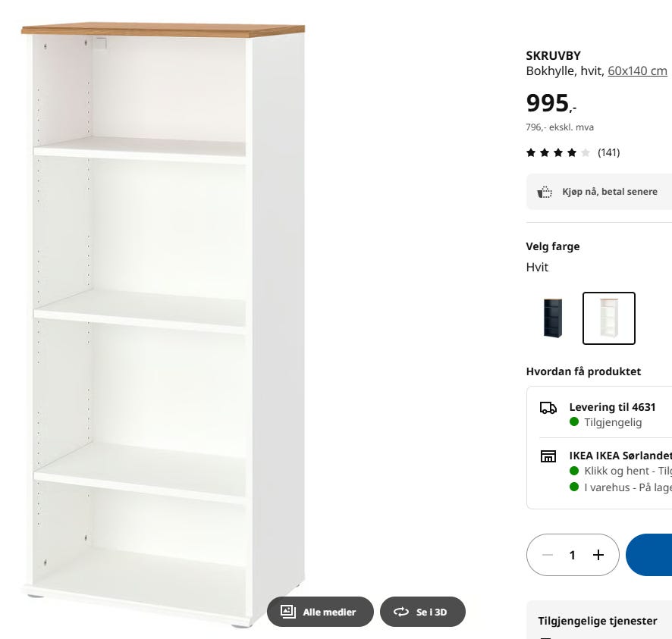Click the pay-later hand icon
Screen dimensions: 672x639
[545, 192]
